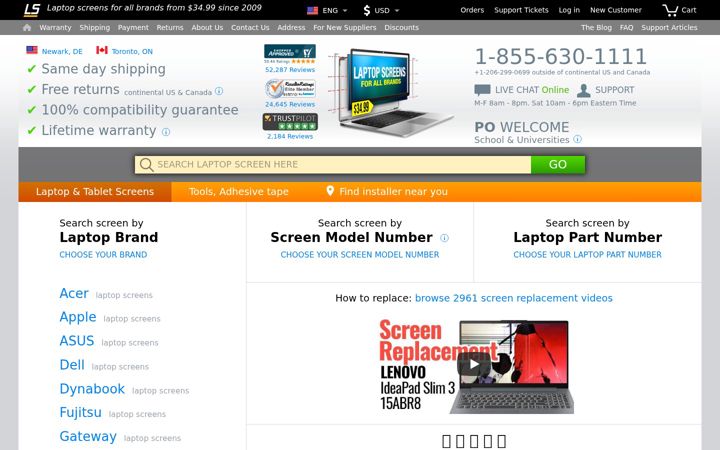The image size is (720, 450).
Task: Open Support Tickets link
Action: tap(521, 10)
